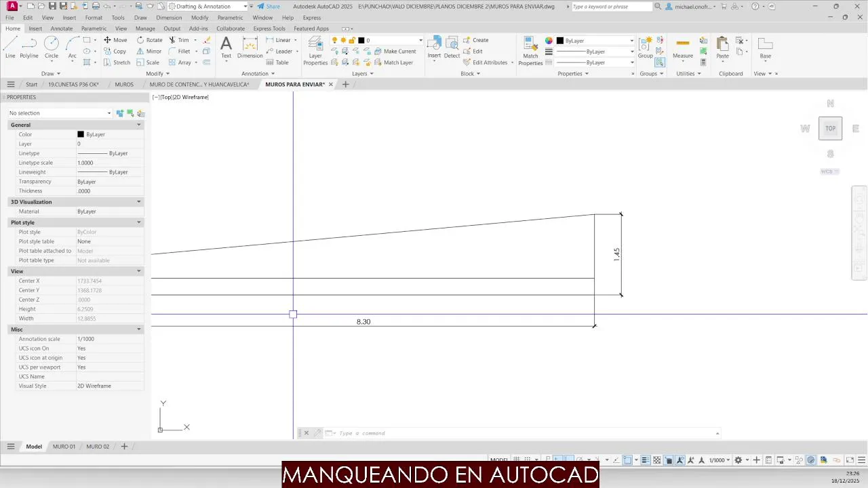Image resolution: width=868 pixels, height=488 pixels.
Task: Open the Express menu
Action: (312, 18)
